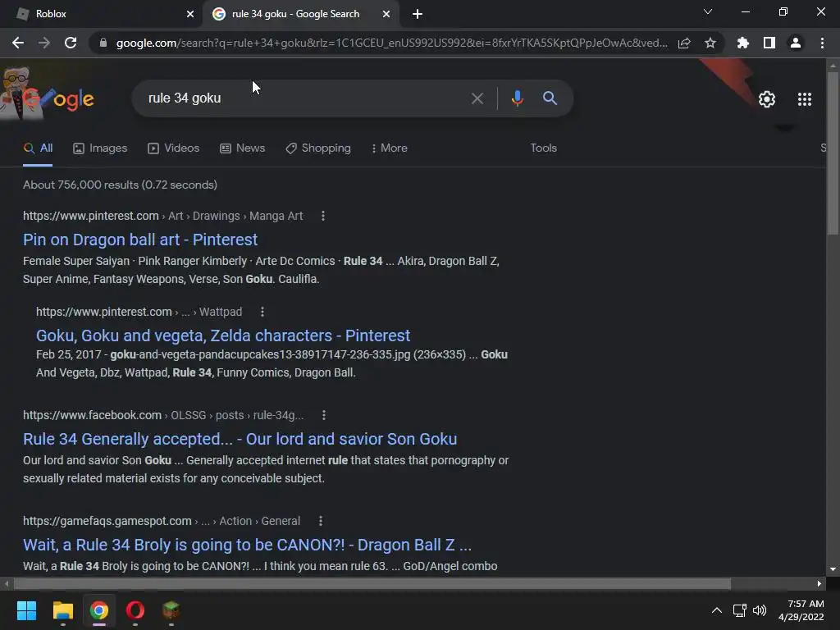Go back using the browser back arrow
Viewport: 840px width, 630px height.
[18, 43]
